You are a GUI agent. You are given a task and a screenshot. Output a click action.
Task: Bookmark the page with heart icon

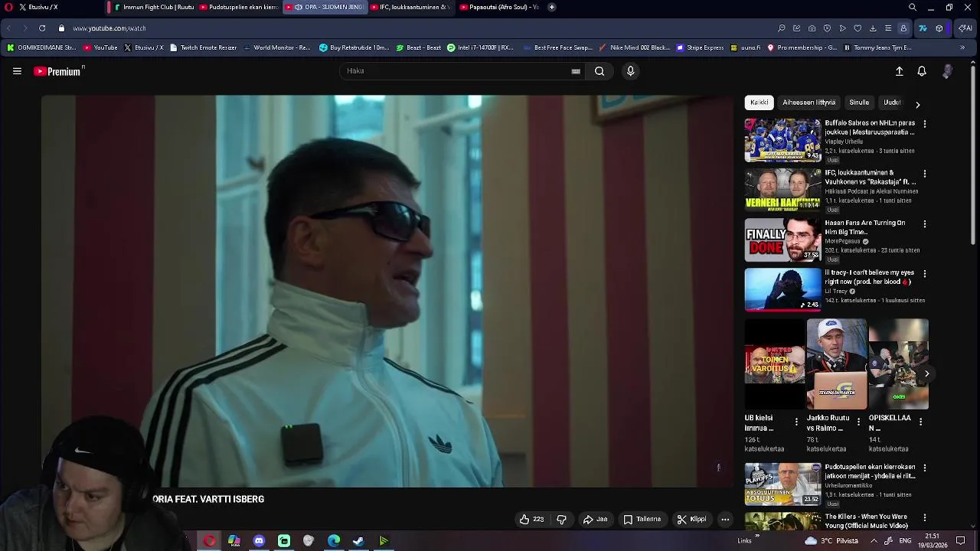click(857, 28)
